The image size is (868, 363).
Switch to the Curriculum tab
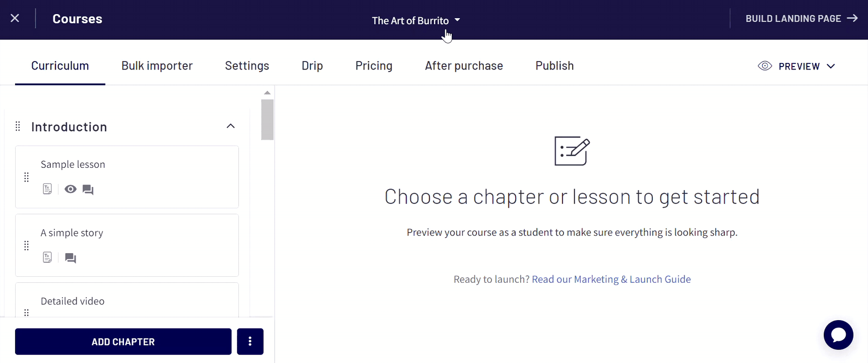click(60, 66)
